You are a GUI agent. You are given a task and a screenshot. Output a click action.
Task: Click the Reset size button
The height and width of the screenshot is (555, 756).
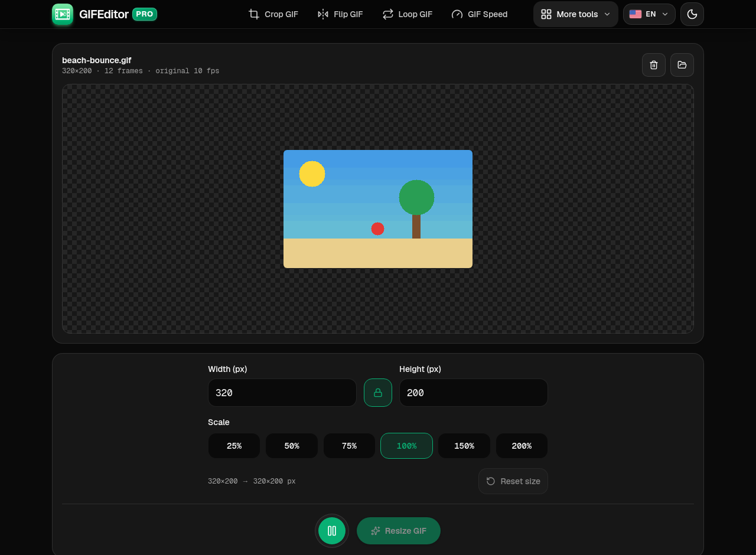pyautogui.click(x=513, y=481)
